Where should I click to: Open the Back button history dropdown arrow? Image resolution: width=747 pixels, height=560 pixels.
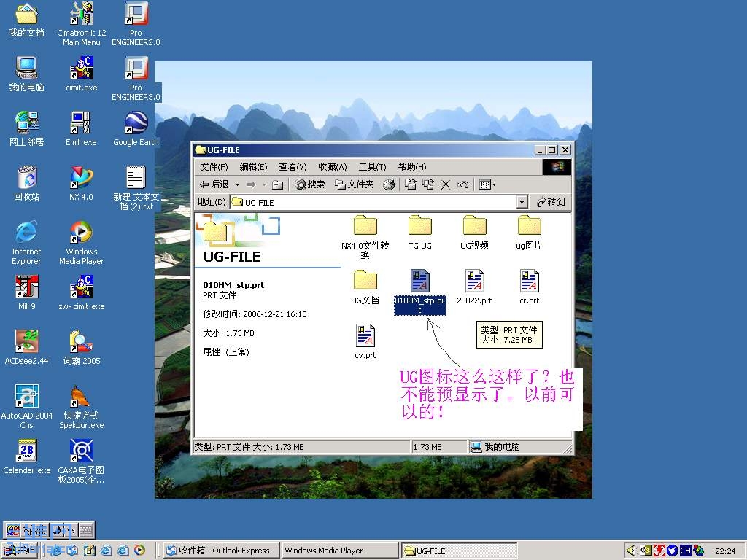click(x=237, y=184)
